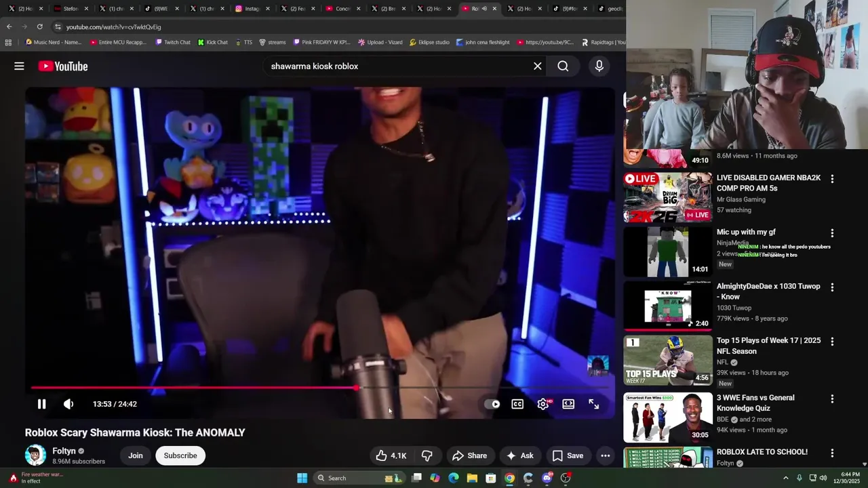This screenshot has width=868, height=488.
Task: Open the Twitch Chat bookmark
Action: [173, 42]
